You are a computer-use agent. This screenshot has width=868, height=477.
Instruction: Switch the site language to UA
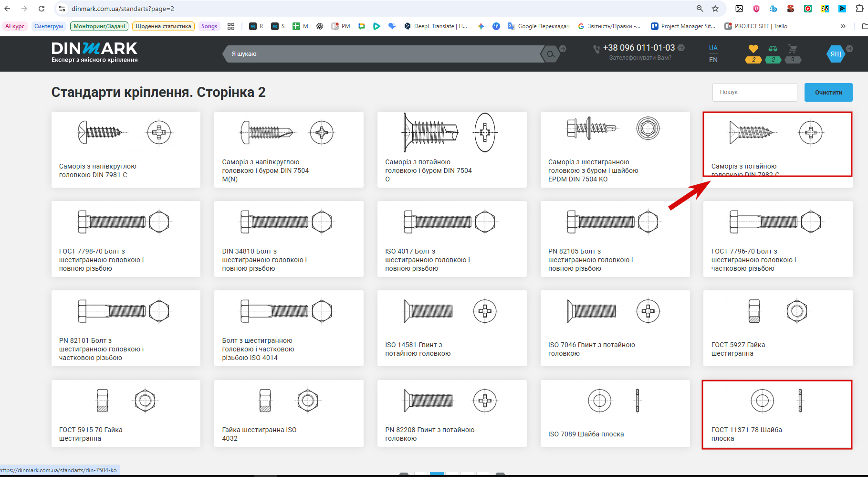(x=713, y=48)
